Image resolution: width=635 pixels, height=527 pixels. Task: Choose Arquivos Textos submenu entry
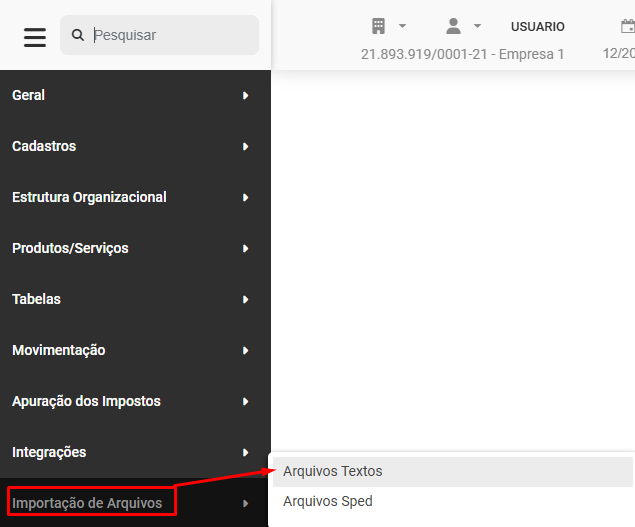333,471
